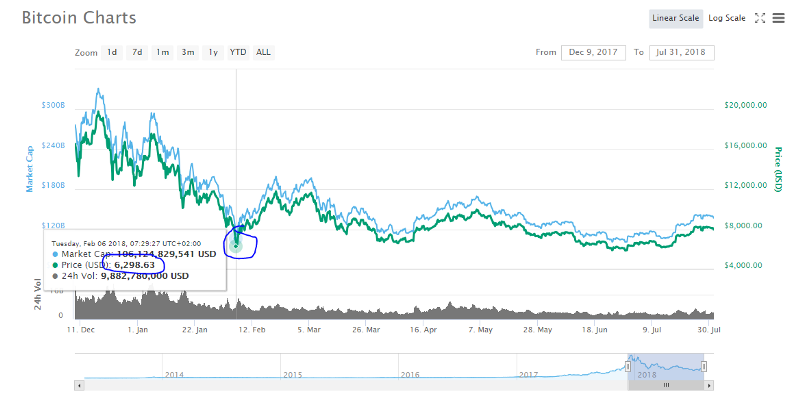The height and width of the screenshot is (400, 800).
Task: Click the 2016 label in the navigator
Action: coord(410,374)
